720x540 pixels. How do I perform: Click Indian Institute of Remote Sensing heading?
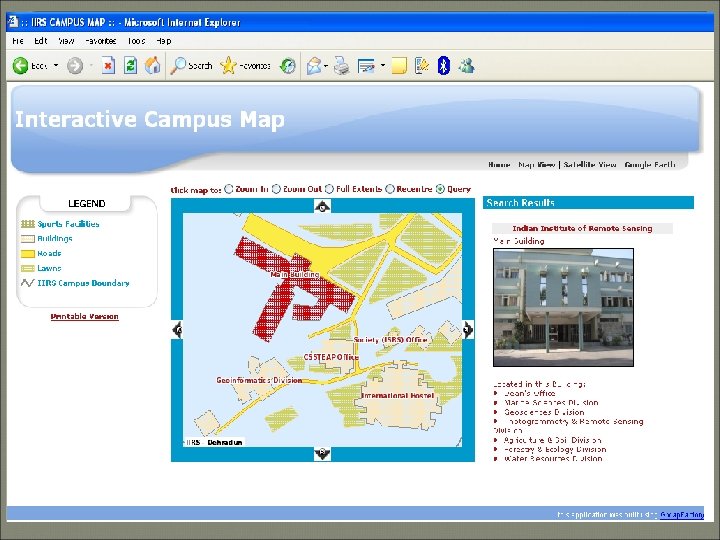[x=582, y=228]
